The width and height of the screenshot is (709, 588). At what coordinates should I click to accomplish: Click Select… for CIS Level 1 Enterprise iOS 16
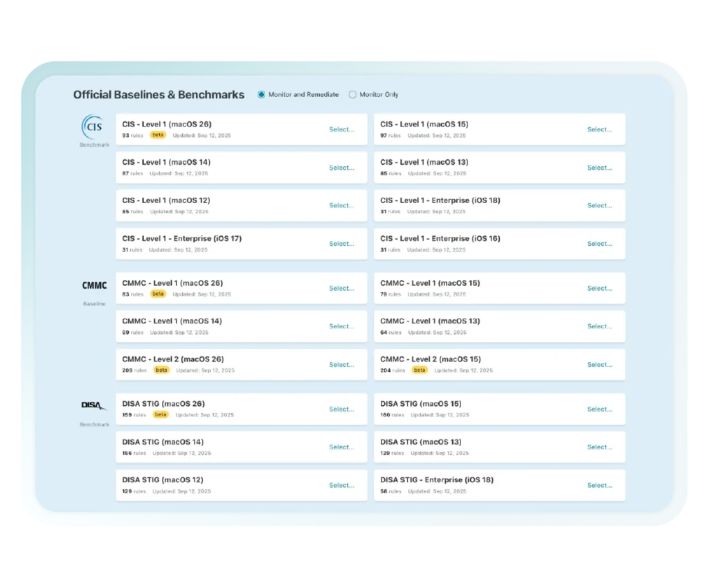point(600,244)
